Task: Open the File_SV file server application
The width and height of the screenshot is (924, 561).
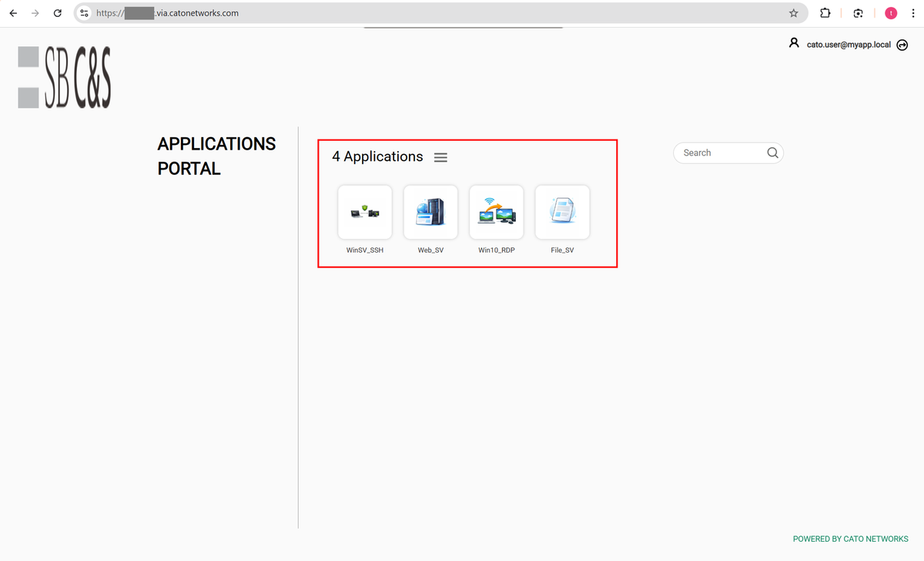Action: (562, 212)
